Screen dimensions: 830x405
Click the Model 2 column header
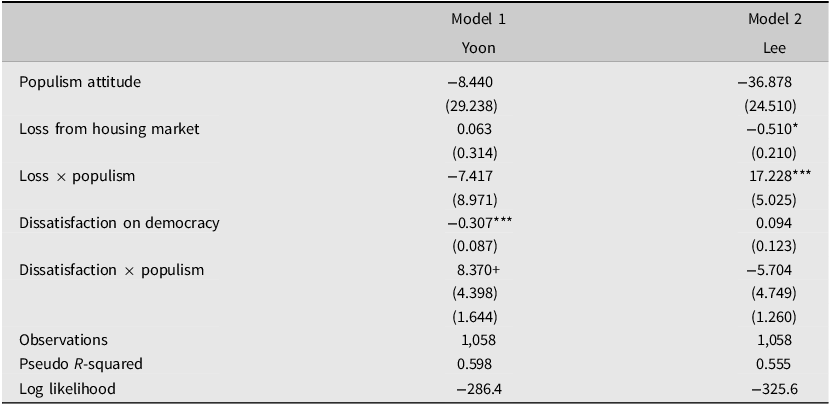coord(775,20)
